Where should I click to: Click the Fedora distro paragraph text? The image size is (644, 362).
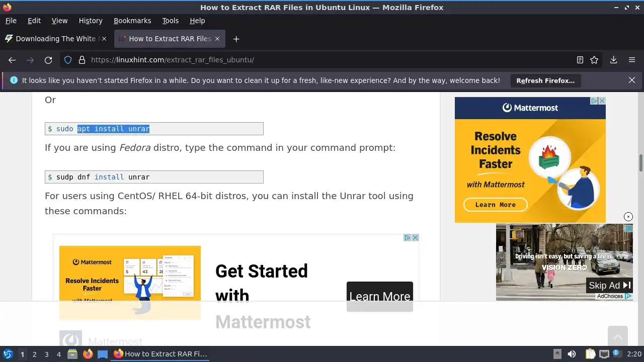pyautogui.click(x=220, y=148)
